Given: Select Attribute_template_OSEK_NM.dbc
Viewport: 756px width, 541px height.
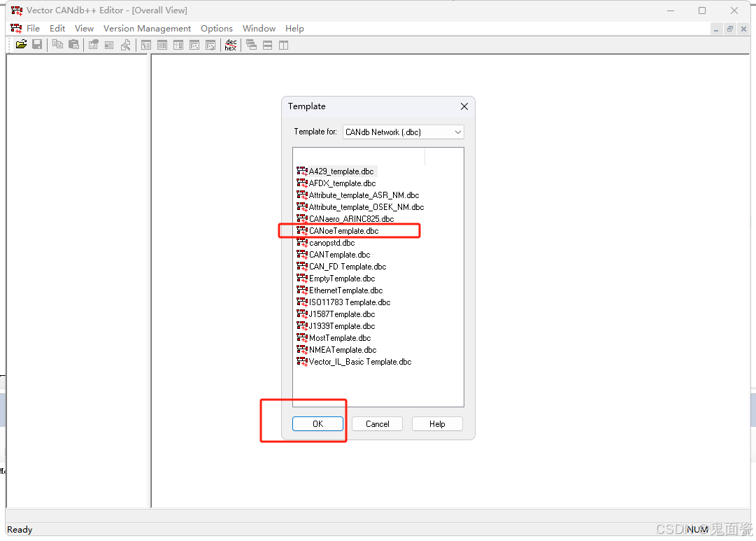Looking at the screenshot, I should tap(361, 207).
